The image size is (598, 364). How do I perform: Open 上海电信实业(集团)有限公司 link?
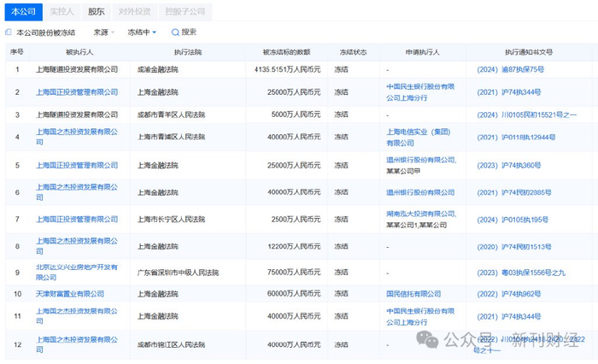419,138
